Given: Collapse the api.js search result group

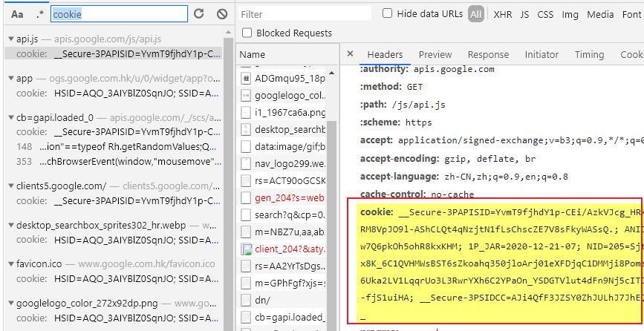Looking at the screenshot, I should tap(11, 39).
